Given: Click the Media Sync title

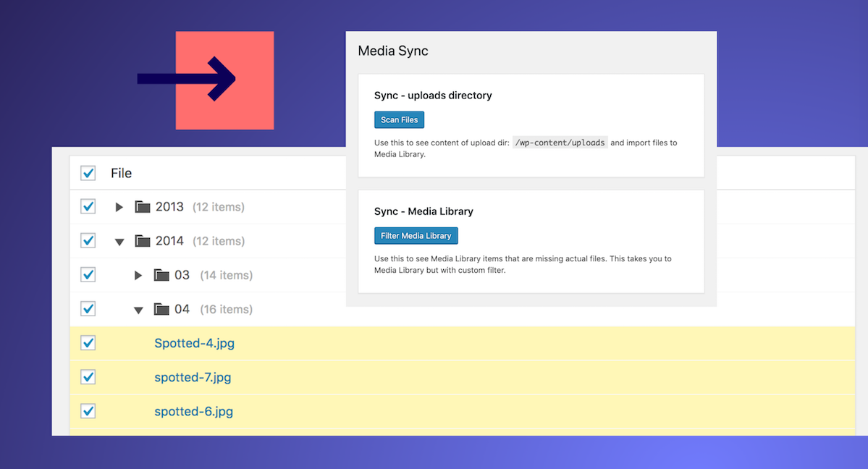Looking at the screenshot, I should pyautogui.click(x=393, y=51).
